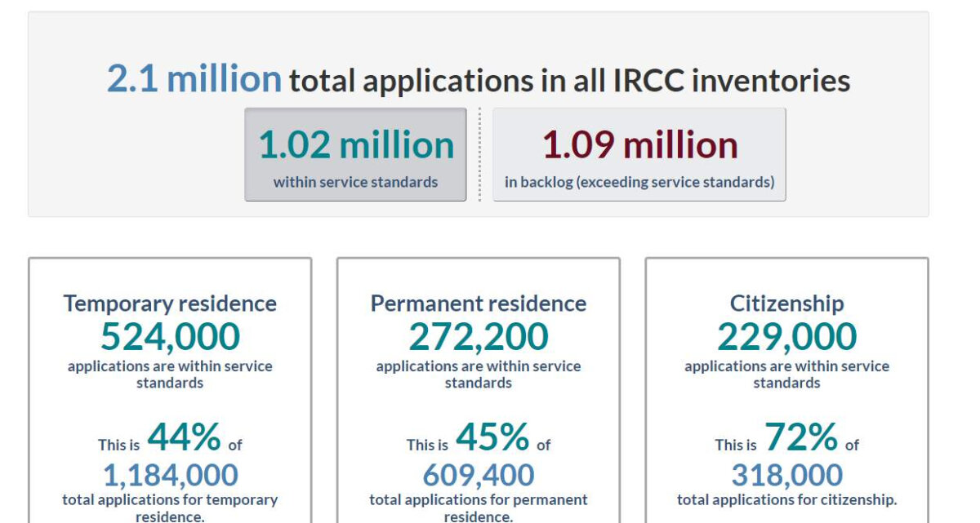Click the Permanent residence card heading

[479, 304]
